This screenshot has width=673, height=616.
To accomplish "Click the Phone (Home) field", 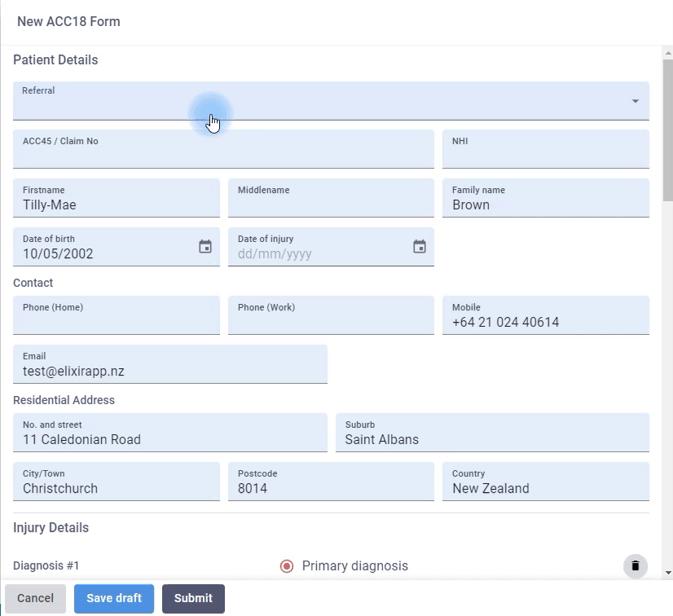I will click(x=116, y=319).
